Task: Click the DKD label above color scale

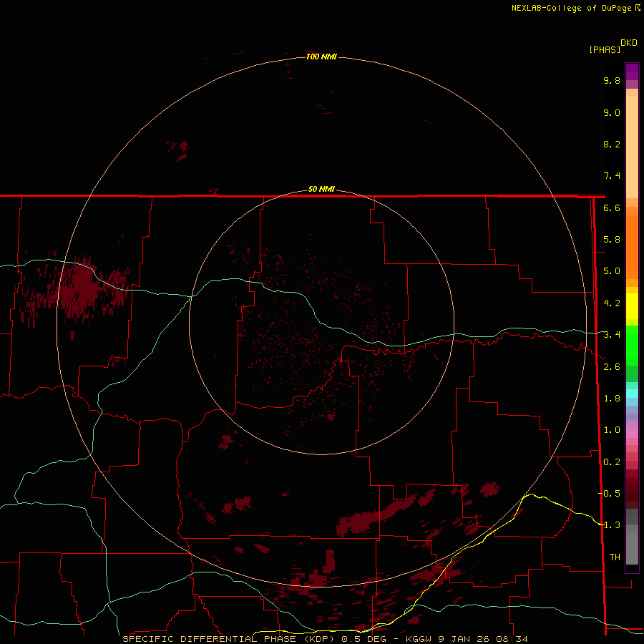Action: [x=629, y=43]
